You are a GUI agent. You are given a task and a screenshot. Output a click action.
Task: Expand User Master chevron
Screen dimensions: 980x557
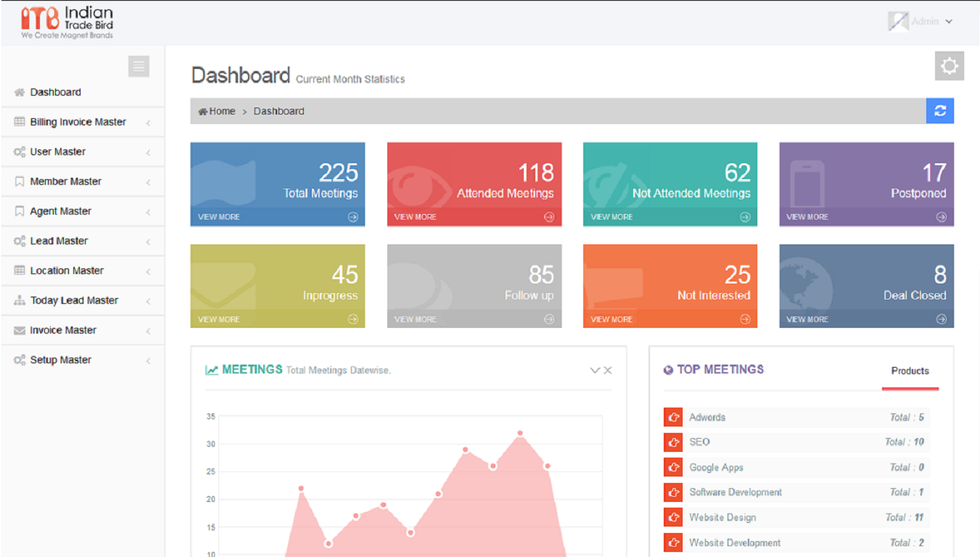coord(148,153)
